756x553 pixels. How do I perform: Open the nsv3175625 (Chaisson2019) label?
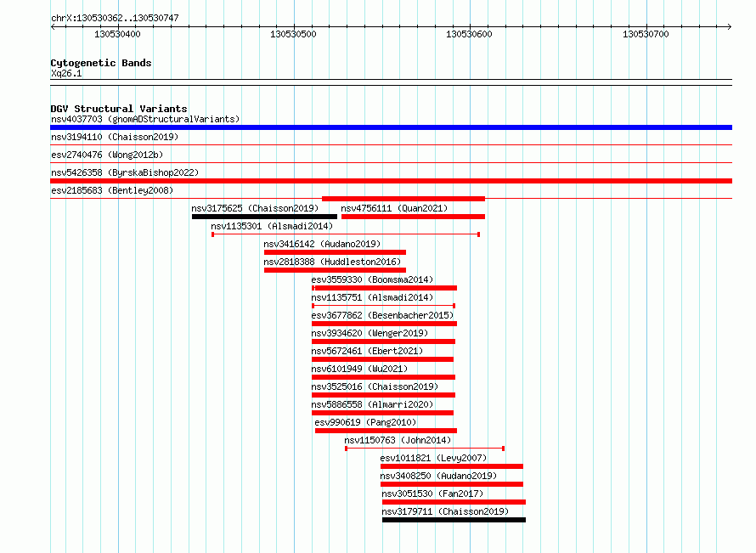tap(255, 208)
